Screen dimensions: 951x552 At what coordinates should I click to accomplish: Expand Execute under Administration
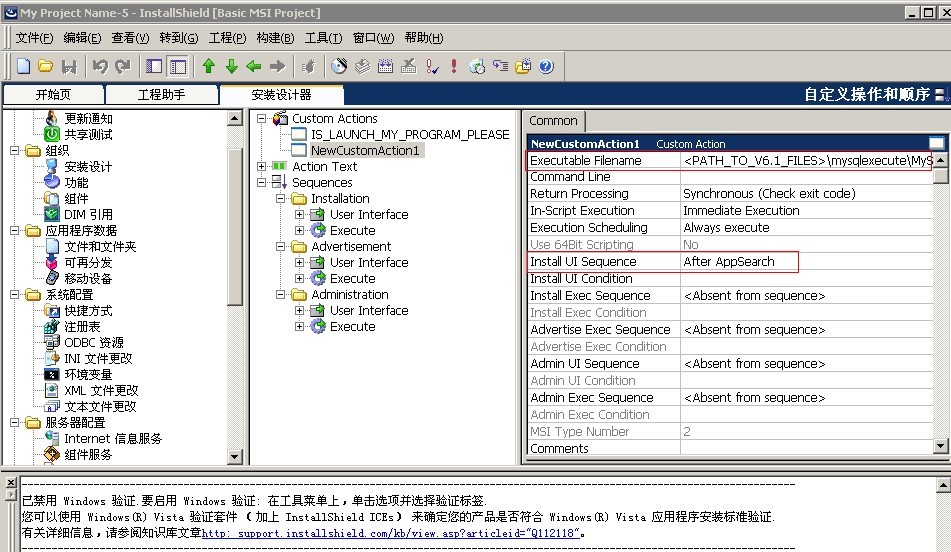300,326
